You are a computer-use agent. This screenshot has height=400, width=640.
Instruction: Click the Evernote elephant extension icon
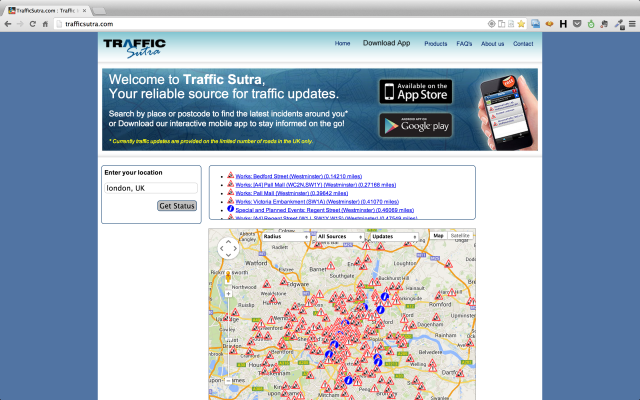click(x=604, y=24)
